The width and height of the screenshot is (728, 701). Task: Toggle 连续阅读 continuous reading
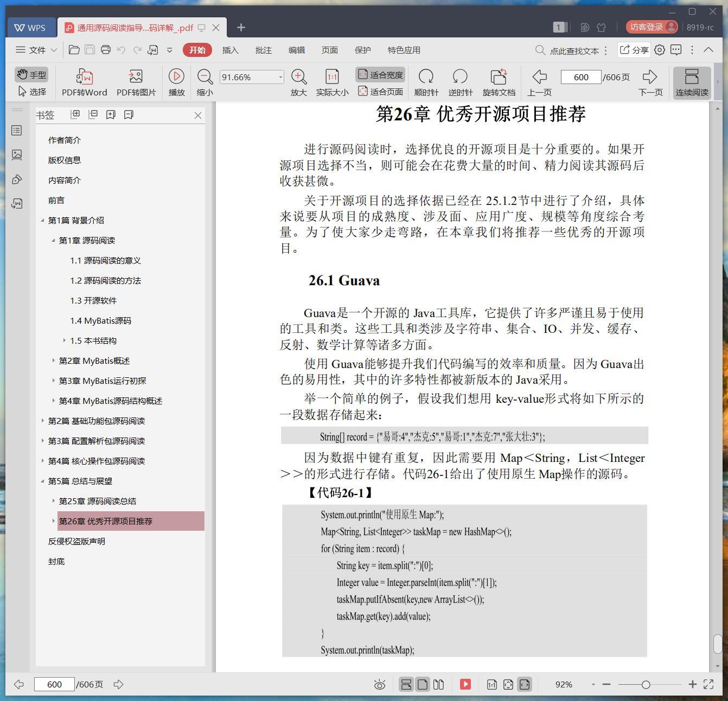[x=692, y=82]
